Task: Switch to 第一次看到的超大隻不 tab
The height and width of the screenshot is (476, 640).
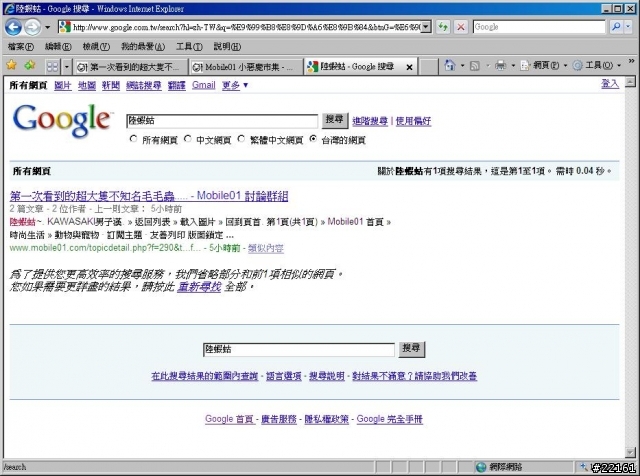Action: [x=130, y=67]
